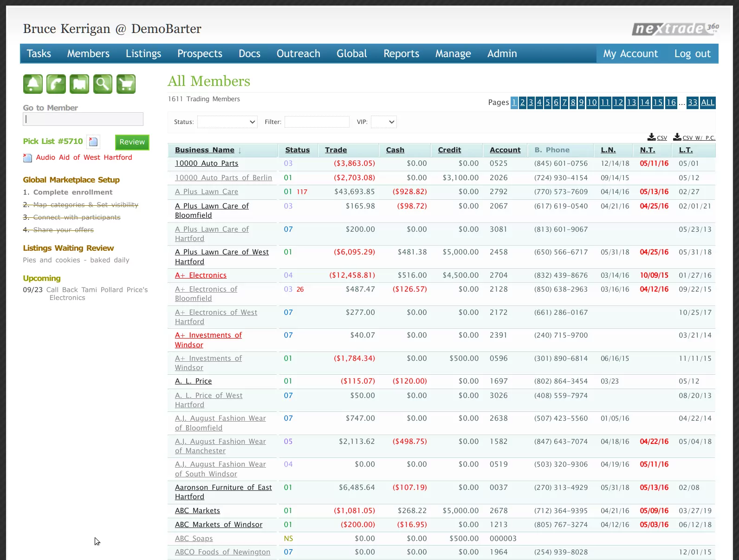Click the green bell notifications icon
739x560 pixels.
[x=33, y=84]
